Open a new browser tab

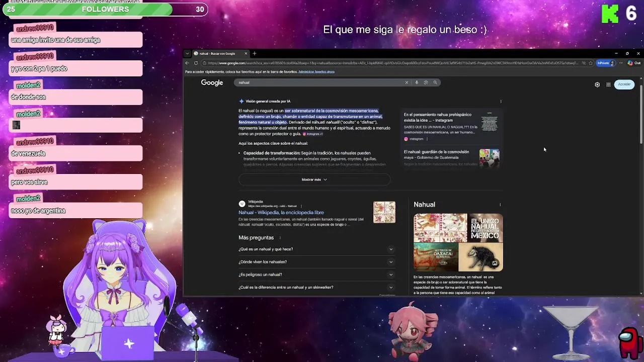255,54
